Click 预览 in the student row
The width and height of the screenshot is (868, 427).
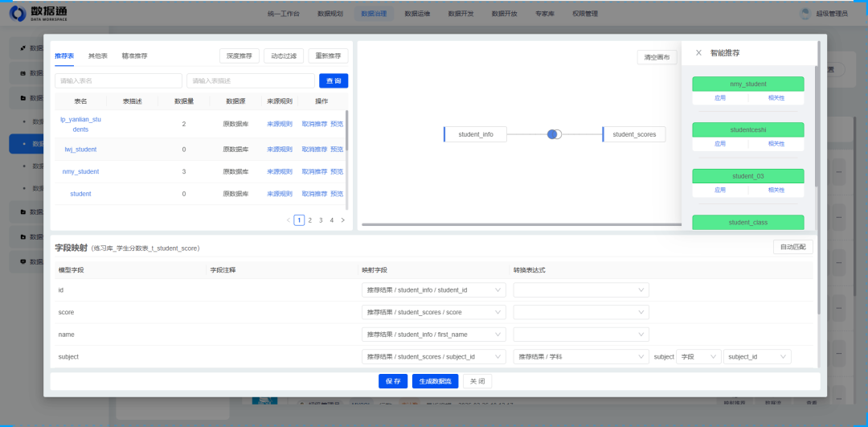coord(337,194)
